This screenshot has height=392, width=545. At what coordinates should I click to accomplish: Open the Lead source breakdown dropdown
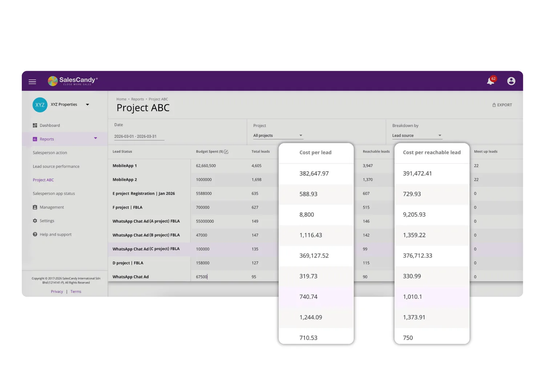click(x=417, y=136)
